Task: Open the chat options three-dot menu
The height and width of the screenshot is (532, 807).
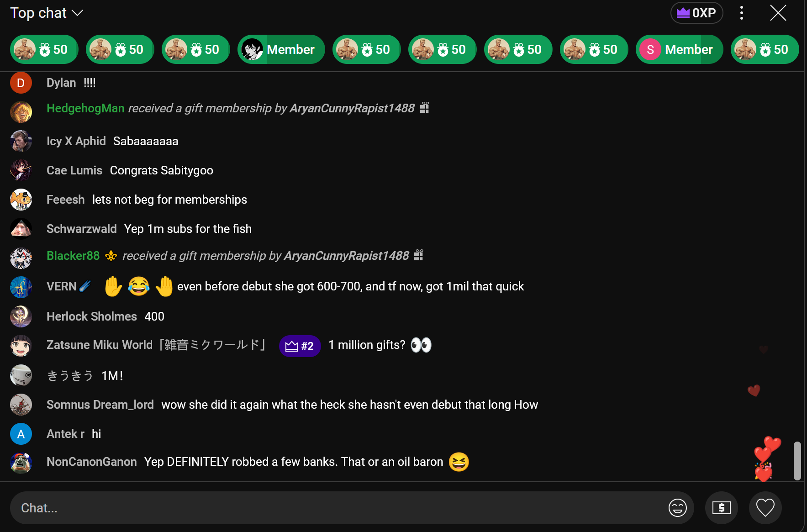Action: (741, 13)
